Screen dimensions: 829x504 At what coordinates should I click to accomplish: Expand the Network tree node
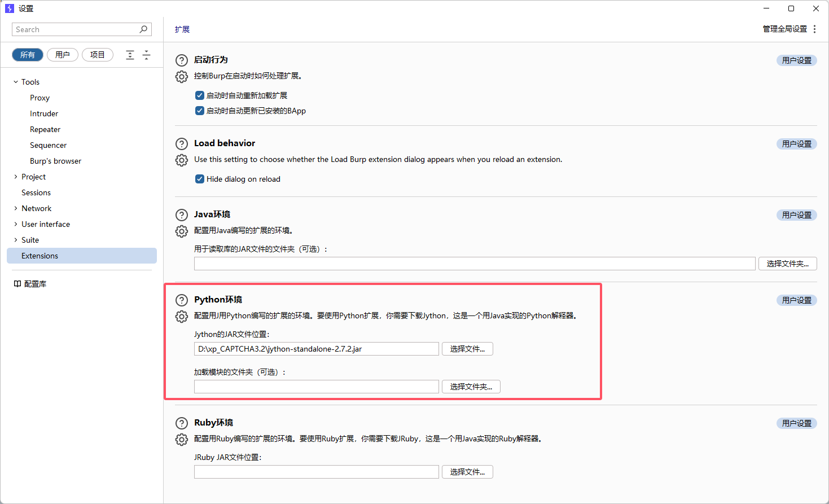(16, 208)
